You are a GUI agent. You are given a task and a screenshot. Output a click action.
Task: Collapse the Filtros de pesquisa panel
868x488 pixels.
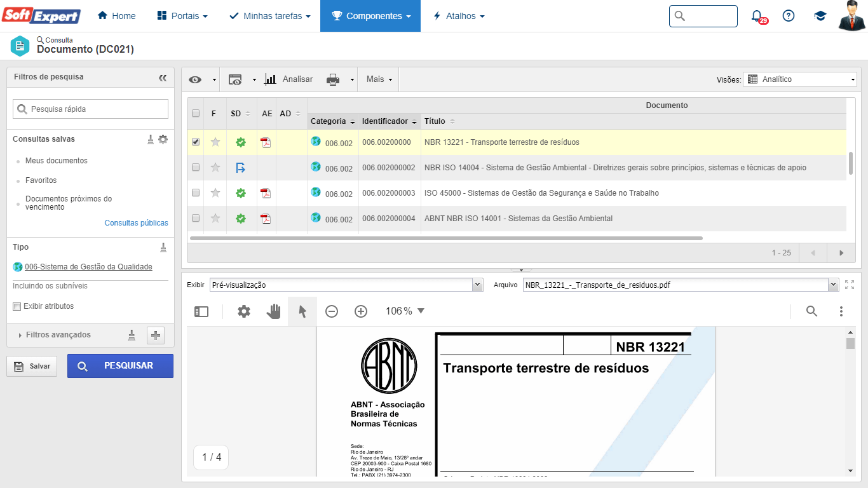click(163, 78)
